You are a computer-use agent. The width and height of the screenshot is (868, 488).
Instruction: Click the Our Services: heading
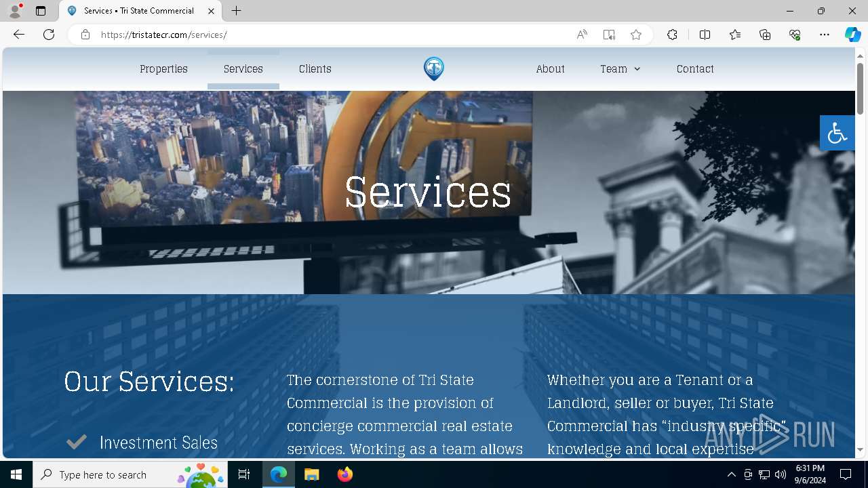(x=149, y=381)
